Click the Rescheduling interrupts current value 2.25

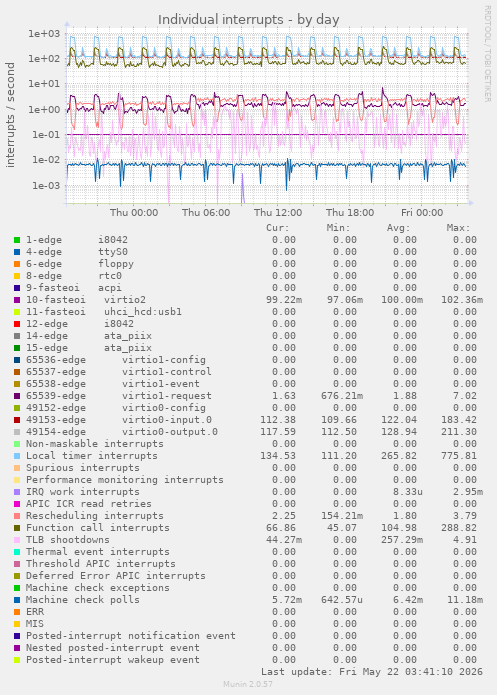[284, 516]
